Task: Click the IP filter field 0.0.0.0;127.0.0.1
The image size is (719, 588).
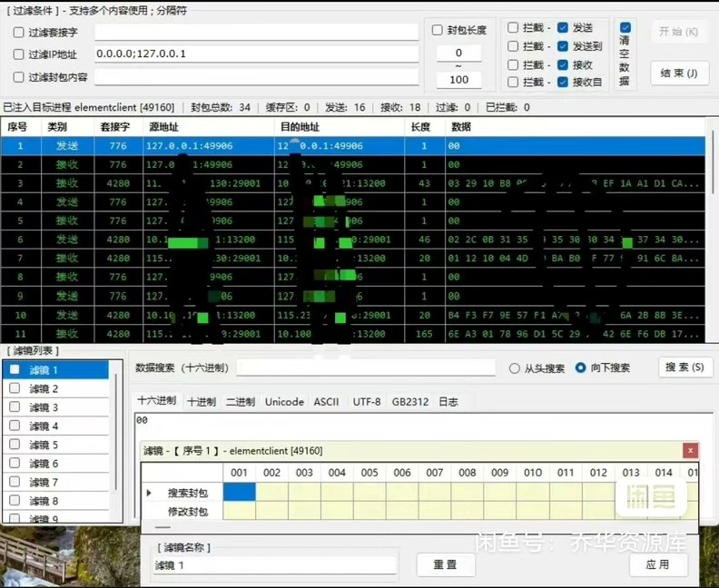Action: tap(256, 54)
